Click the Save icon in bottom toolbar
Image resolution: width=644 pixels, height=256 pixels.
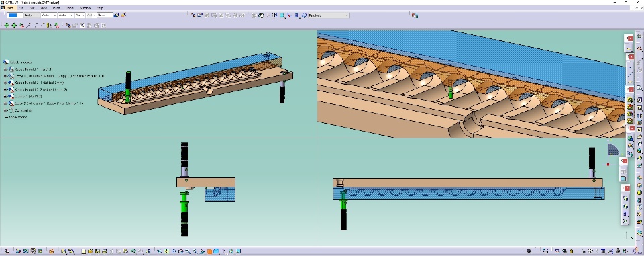97,251
